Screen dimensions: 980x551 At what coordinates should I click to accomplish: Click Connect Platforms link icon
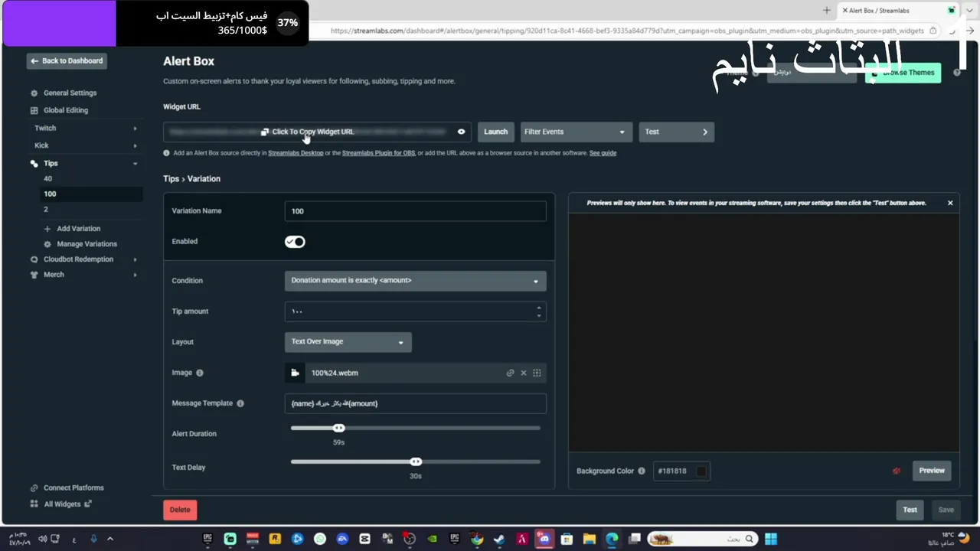[34, 488]
